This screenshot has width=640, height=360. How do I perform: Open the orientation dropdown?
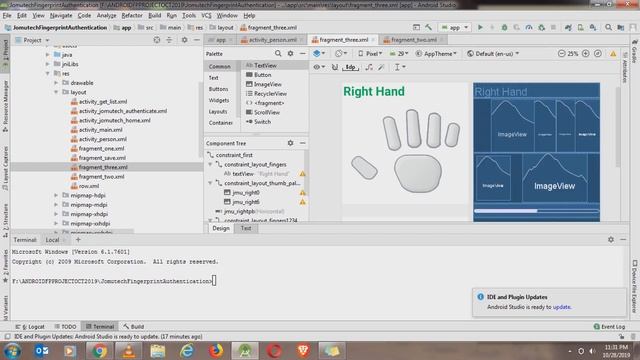(x=340, y=53)
